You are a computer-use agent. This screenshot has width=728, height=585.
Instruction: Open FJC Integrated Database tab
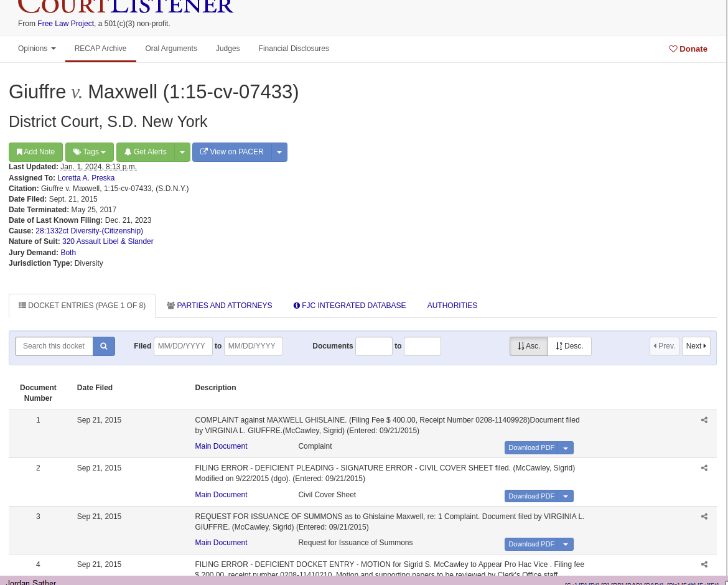pos(350,306)
